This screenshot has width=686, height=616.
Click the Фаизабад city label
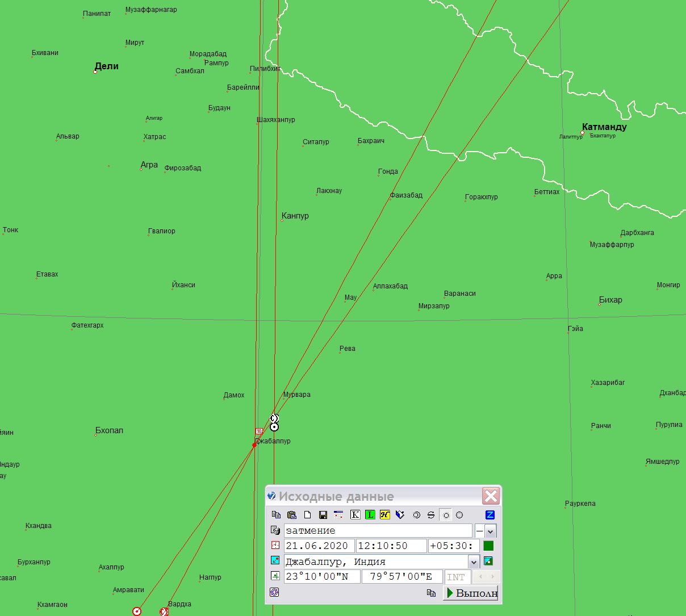click(407, 195)
